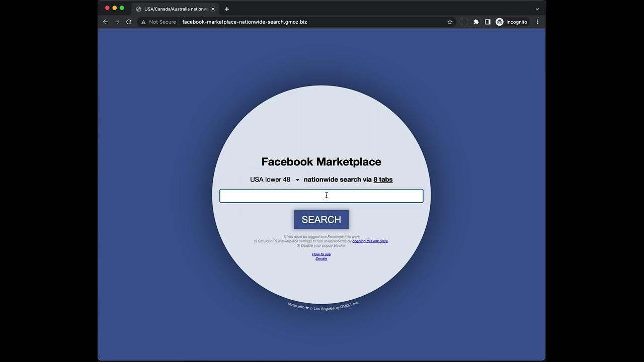Close the USA/Canada/Australia tab
Viewport: 644px width, 362px height.
pyautogui.click(x=213, y=9)
